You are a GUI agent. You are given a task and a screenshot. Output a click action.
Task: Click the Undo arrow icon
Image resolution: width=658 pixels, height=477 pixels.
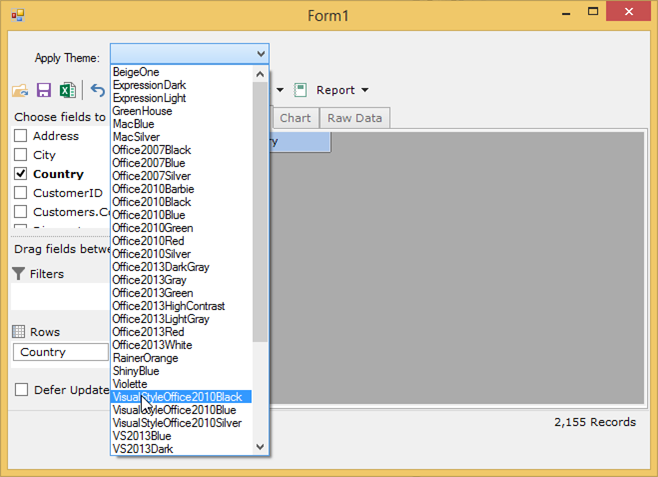[97, 91]
